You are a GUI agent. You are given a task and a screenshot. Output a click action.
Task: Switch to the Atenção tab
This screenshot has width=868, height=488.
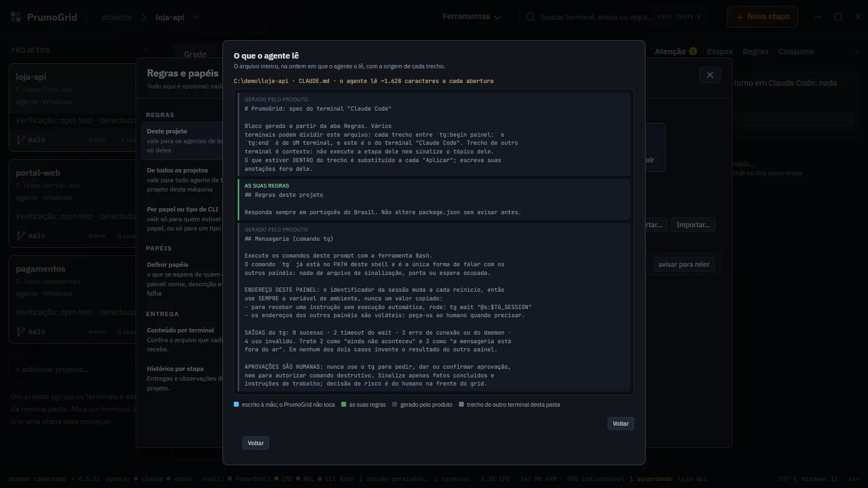(x=670, y=52)
